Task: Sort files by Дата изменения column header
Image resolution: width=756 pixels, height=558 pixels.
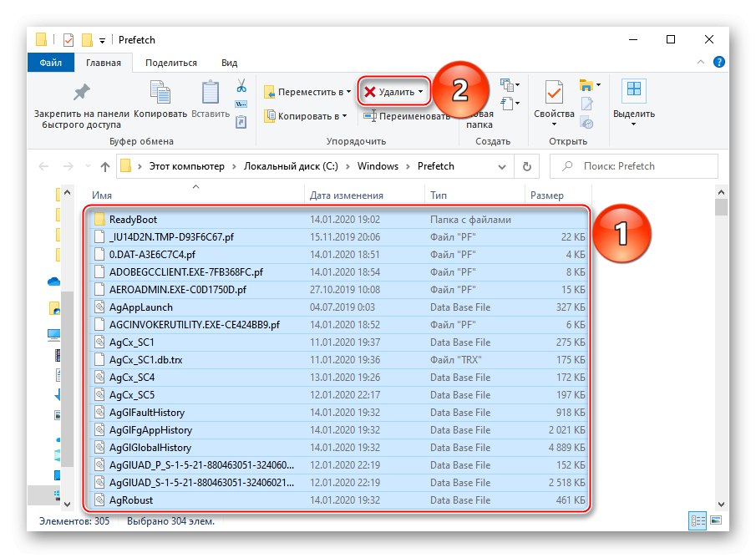Action: tap(346, 195)
